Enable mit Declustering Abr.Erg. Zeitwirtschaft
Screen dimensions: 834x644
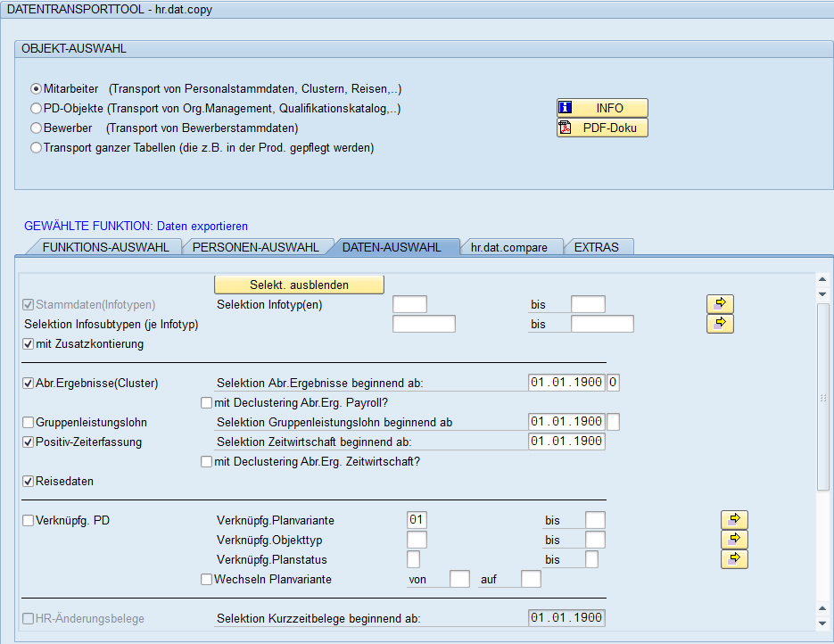[206, 462]
